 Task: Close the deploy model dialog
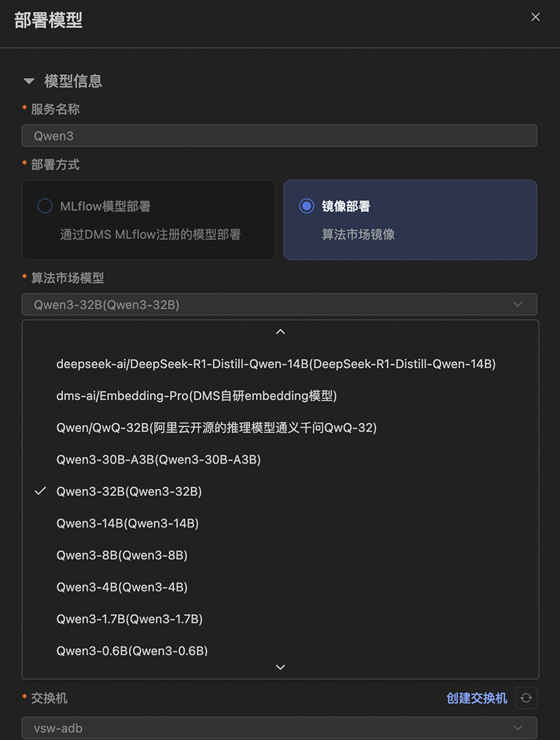535,17
